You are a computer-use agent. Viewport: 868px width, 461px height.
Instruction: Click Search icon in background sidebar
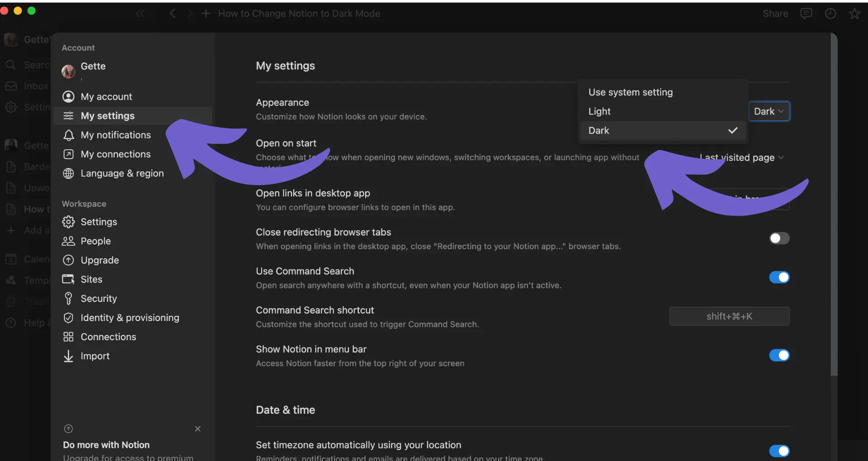point(11,65)
